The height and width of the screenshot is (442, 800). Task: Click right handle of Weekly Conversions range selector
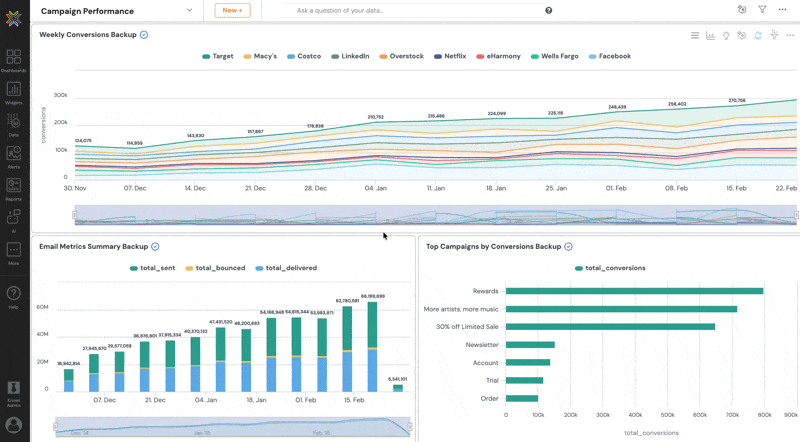coord(796,215)
